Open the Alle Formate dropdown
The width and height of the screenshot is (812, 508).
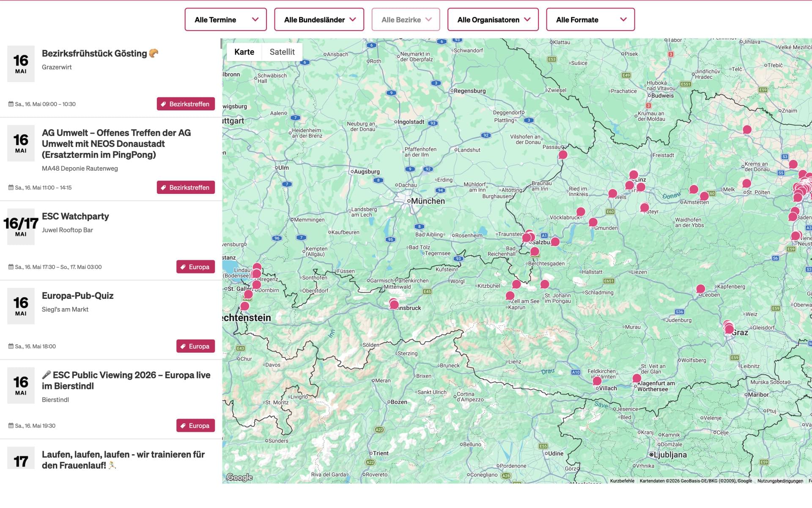pyautogui.click(x=590, y=19)
